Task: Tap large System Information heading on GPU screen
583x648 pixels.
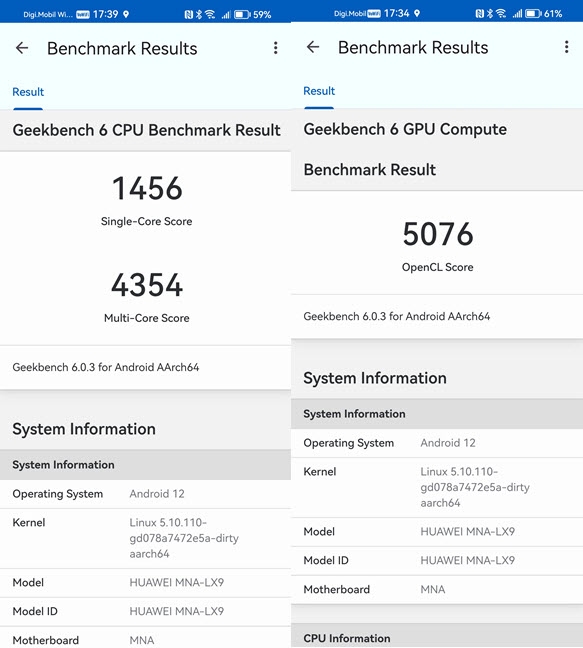Action: point(375,379)
